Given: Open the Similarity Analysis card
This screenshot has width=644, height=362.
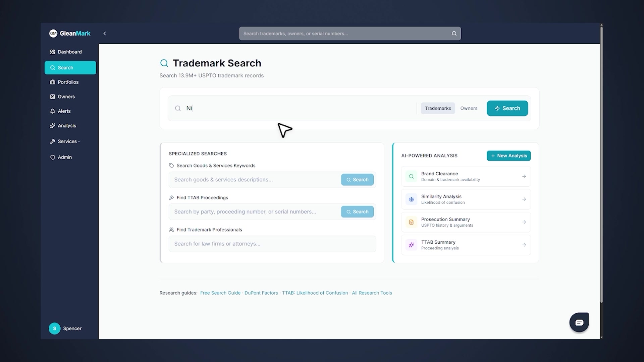Looking at the screenshot, I should point(466,199).
